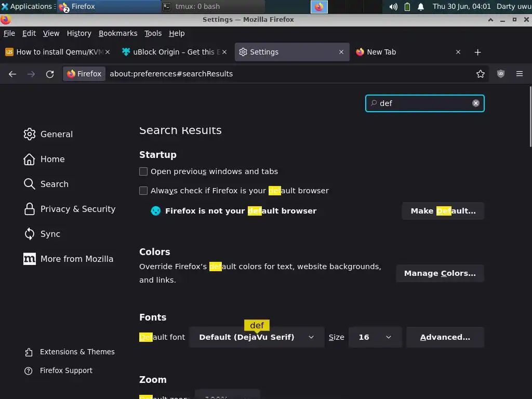532x399 pixels.
Task: Open the font Size 16 dropdown
Action: point(375,337)
